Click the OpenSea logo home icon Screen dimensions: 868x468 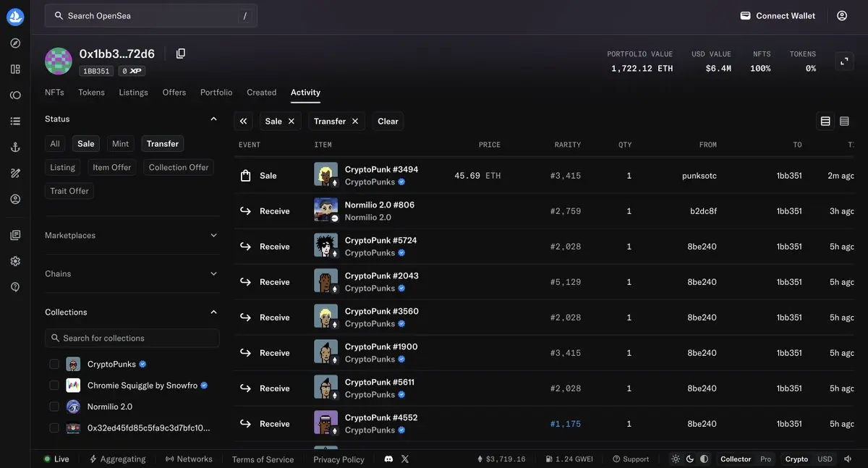pos(15,17)
